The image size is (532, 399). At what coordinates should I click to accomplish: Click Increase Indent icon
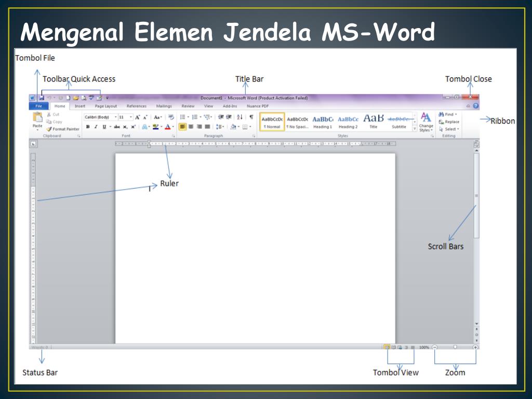click(x=229, y=117)
